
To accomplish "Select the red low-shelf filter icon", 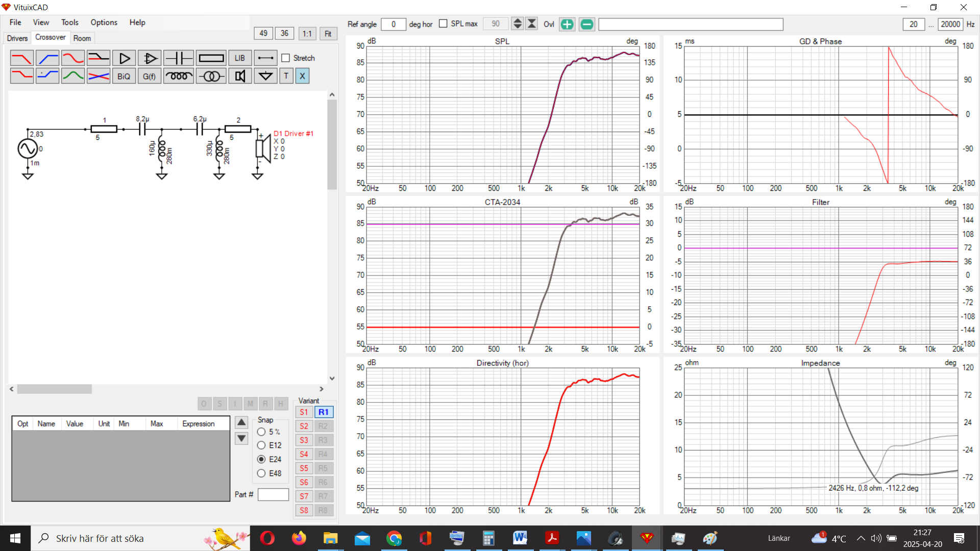I will (21, 76).
